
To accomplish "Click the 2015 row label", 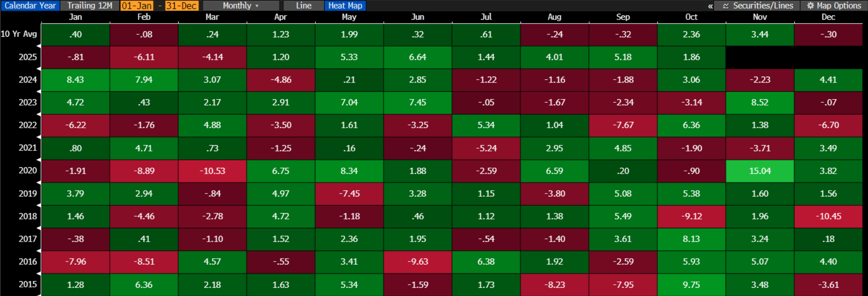I will pyautogui.click(x=27, y=284).
